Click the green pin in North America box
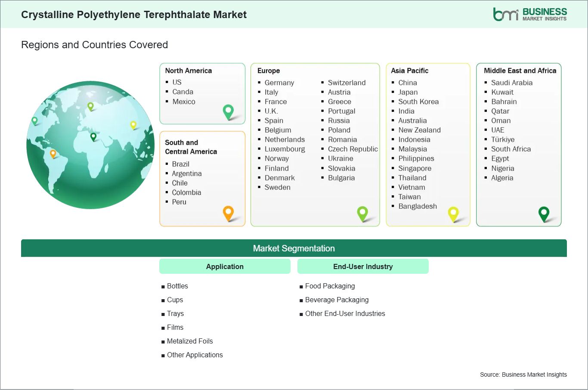The height and width of the screenshot is (390, 588). pos(228,112)
